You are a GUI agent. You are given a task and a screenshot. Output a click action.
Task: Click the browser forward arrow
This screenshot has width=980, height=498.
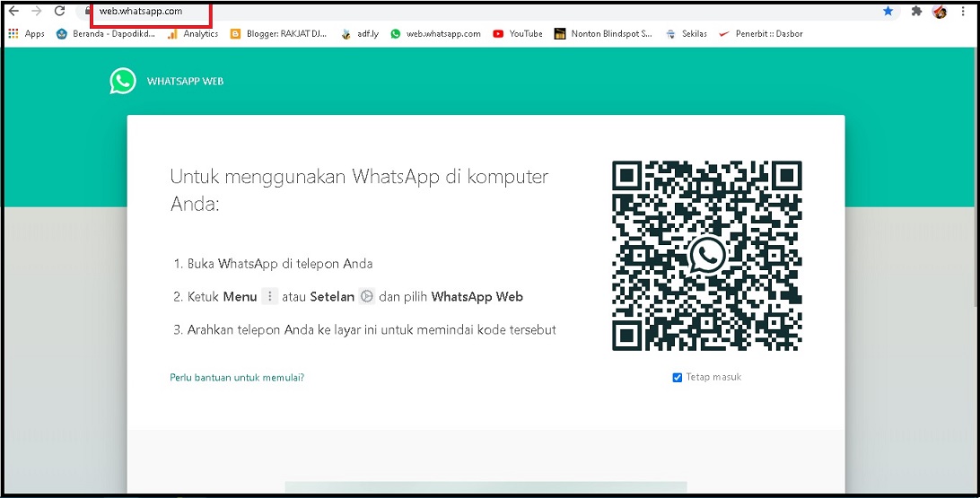tap(36, 12)
